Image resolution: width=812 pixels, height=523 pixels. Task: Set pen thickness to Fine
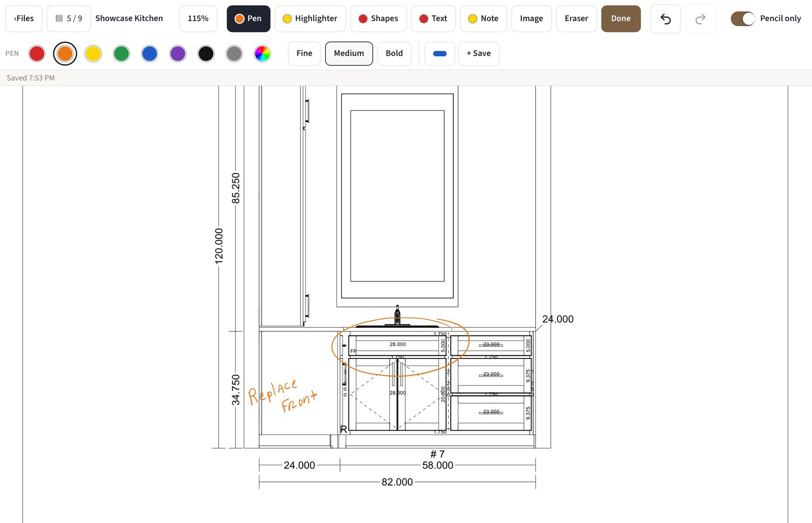[x=304, y=54]
